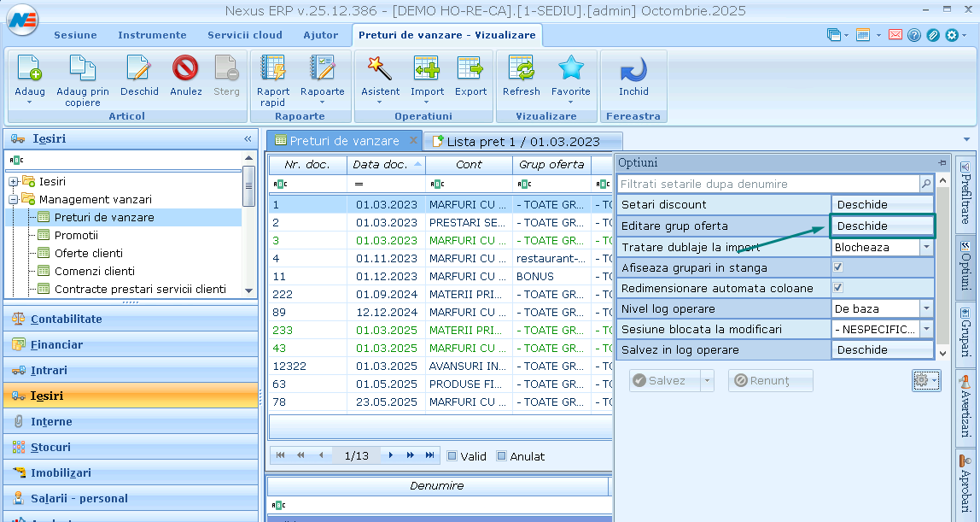Click the Inchid window icon
This screenshot has height=522, width=980.
(633, 69)
